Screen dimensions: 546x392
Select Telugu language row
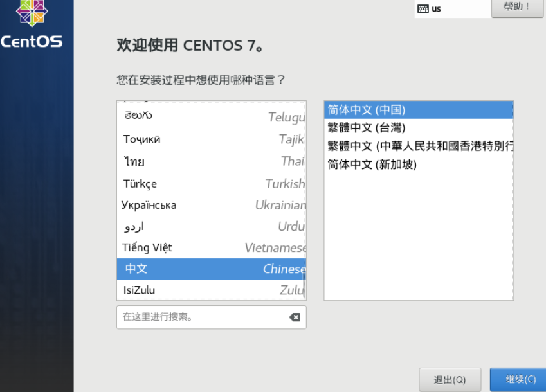(212, 116)
